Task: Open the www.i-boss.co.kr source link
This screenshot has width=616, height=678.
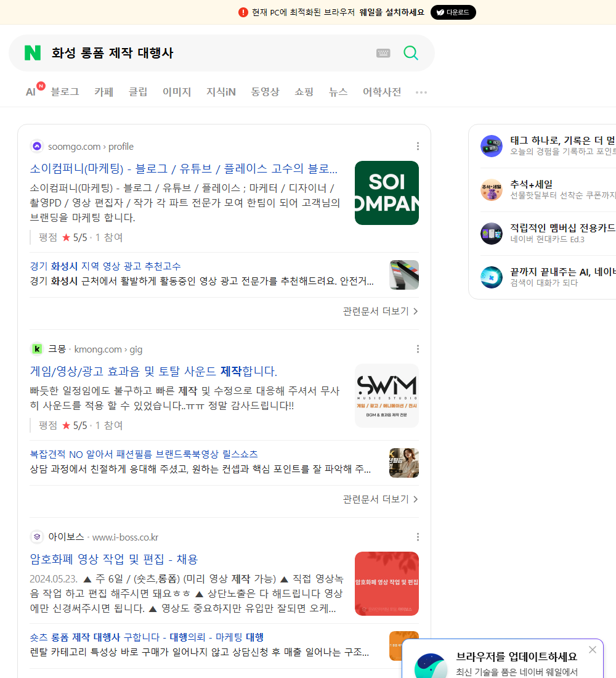Action: pos(126,537)
